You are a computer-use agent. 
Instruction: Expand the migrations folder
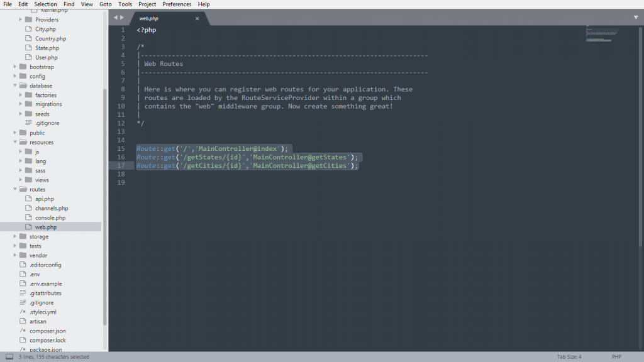pyautogui.click(x=21, y=104)
